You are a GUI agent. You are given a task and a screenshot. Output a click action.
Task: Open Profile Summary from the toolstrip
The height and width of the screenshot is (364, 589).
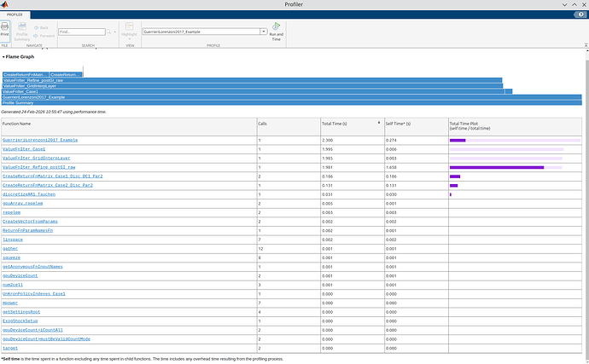[21, 30]
